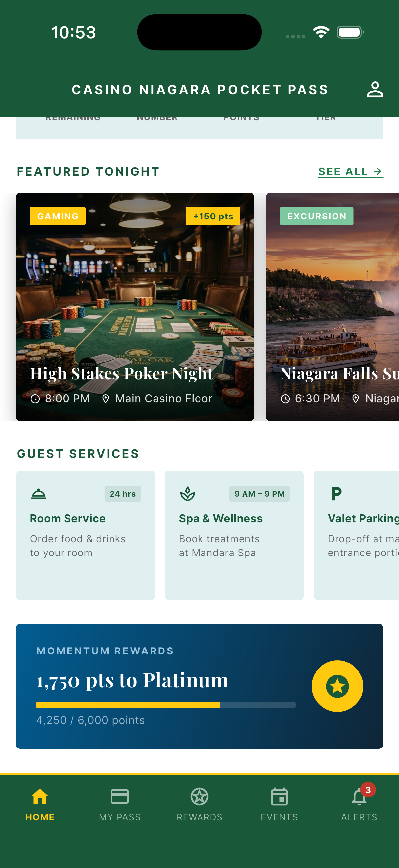
Task: Switch to the My Pass tab label
Action: [x=119, y=817]
